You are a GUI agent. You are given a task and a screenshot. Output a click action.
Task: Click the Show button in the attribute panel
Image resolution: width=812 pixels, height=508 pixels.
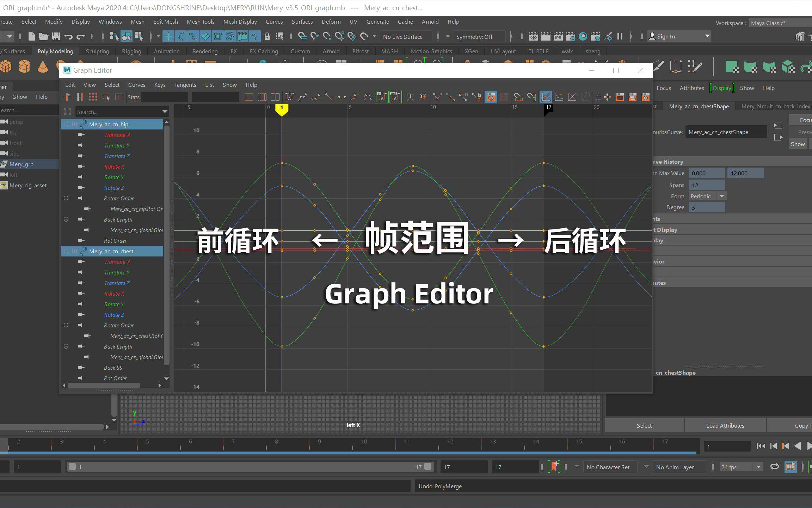coord(798,144)
